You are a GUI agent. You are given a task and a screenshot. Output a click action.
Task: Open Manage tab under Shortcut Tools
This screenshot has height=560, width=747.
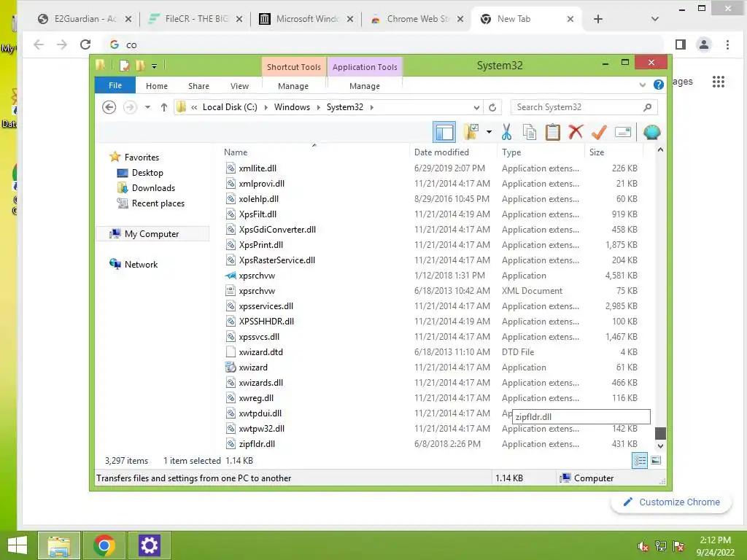coord(293,86)
